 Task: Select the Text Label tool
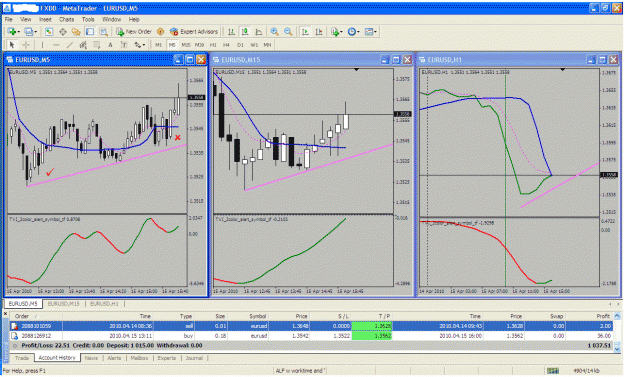[124, 45]
